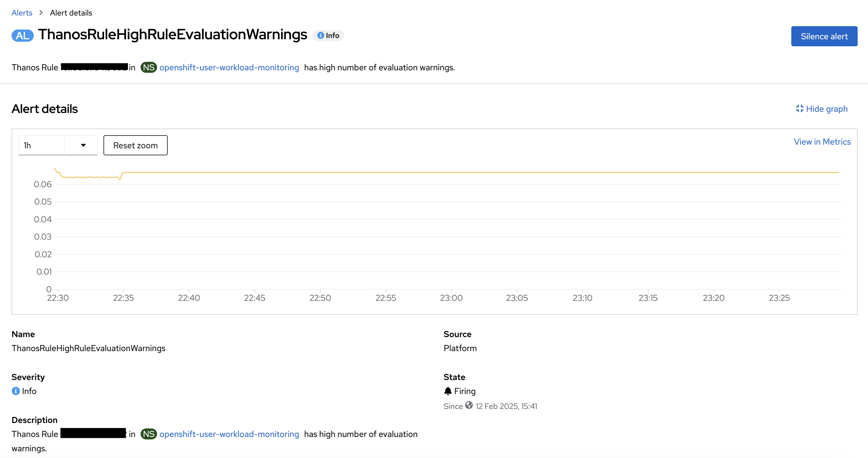Click the blue AL alert badge icon
Image resolution: width=868 pixels, height=458 pixels.
[22, 35]
